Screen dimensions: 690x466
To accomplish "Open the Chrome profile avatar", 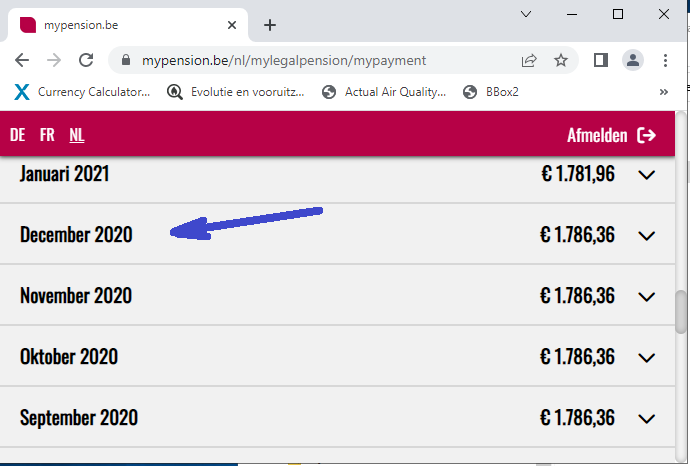I will (x=633, y=60).
